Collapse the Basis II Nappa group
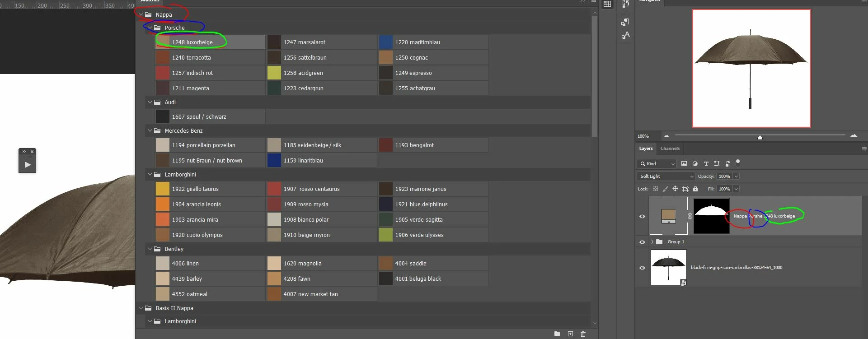The height and width of the screenshot is (339, 868). click(x=141, y=308)
